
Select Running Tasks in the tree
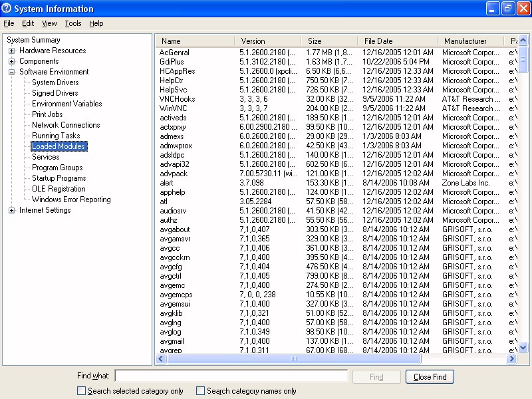(x=56, y=136)
